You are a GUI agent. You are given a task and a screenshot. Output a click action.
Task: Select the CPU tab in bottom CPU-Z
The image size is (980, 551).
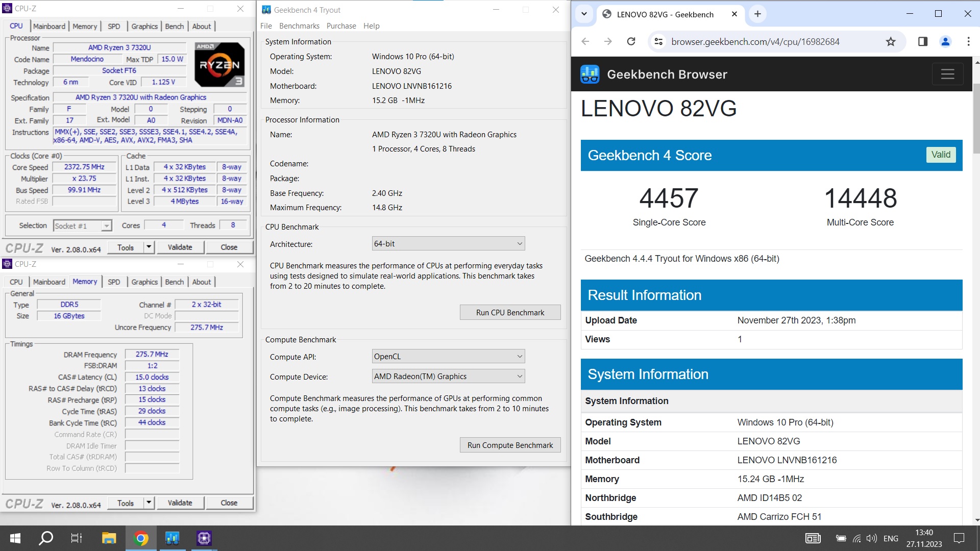[16, 282]
